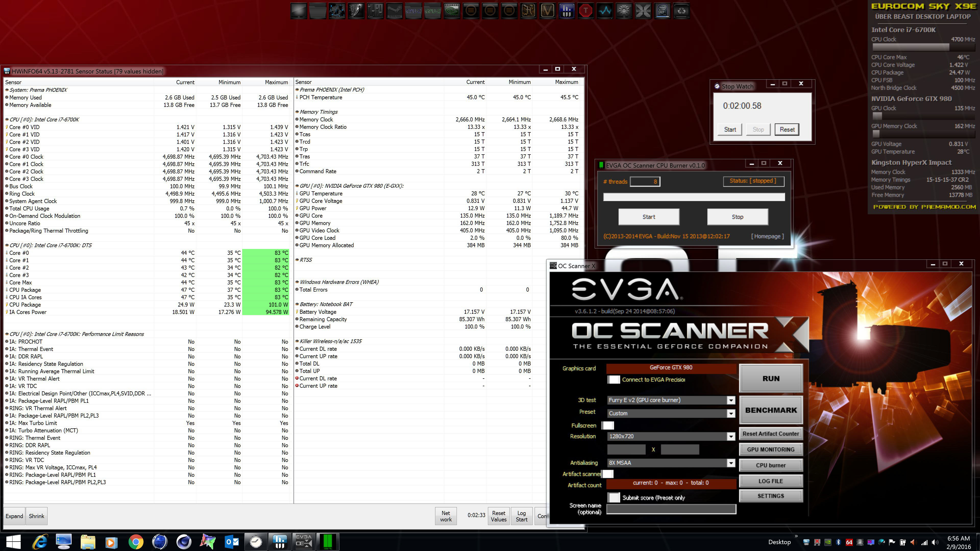Image resolution: width=980 pixels, height=551 pixels.
Task: Click the Screen name optional input field
Action: 671,509
